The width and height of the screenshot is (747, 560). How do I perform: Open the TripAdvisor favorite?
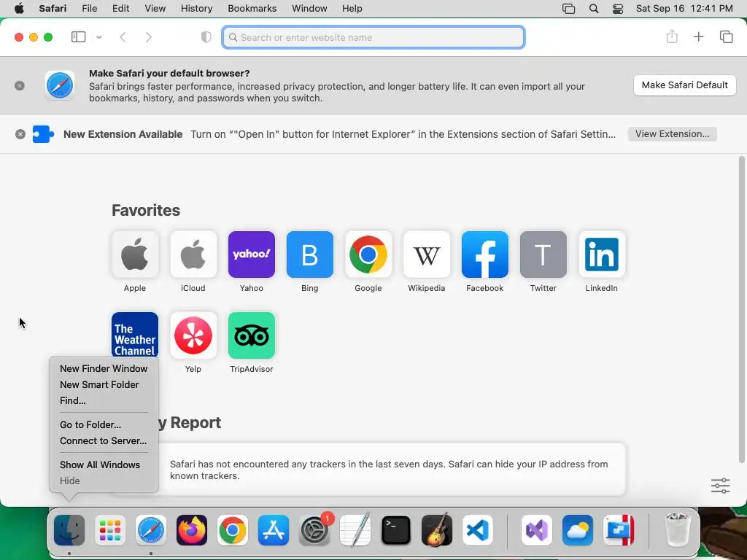tap(252, 335)
